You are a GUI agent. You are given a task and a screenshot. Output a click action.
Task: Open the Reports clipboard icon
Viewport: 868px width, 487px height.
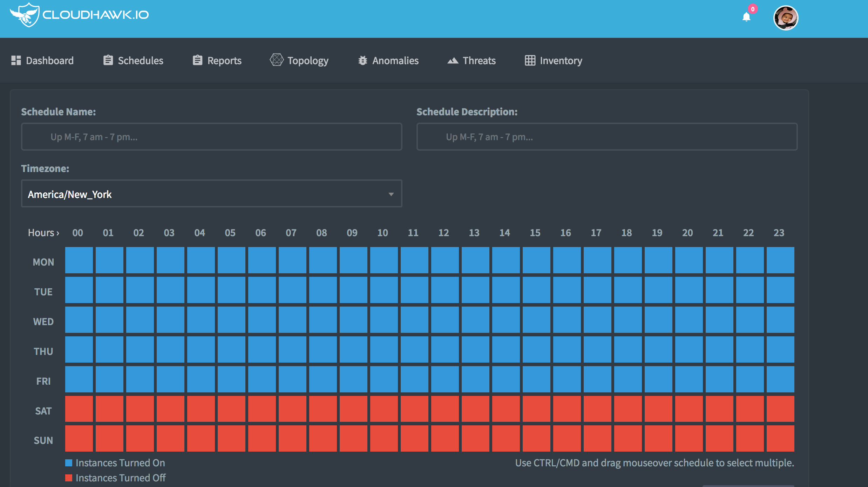point(197,60)
